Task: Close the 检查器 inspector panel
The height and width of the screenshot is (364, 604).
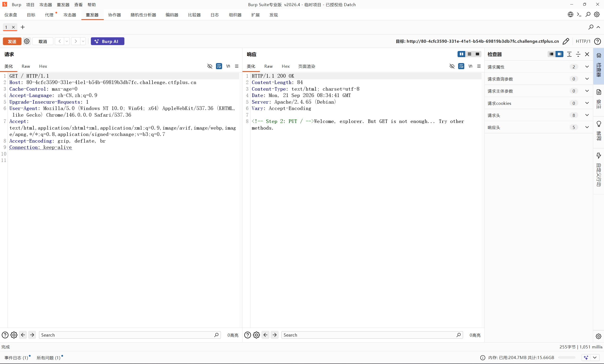Action: coord(587,54)
